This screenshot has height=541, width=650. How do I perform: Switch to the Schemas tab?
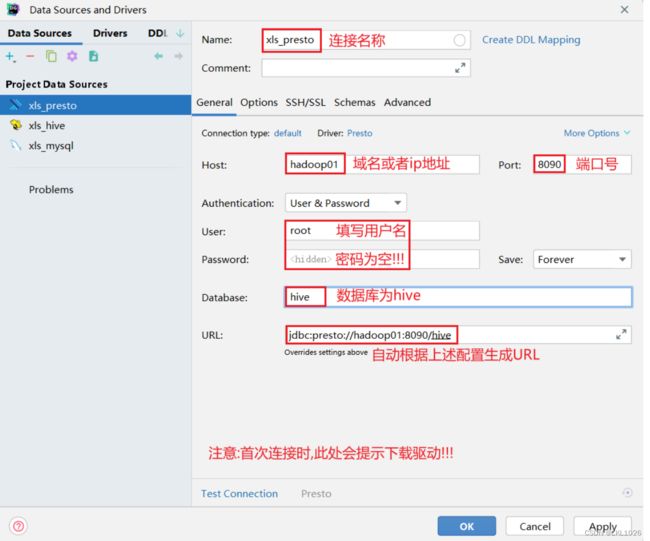click(x=355, y=102)
